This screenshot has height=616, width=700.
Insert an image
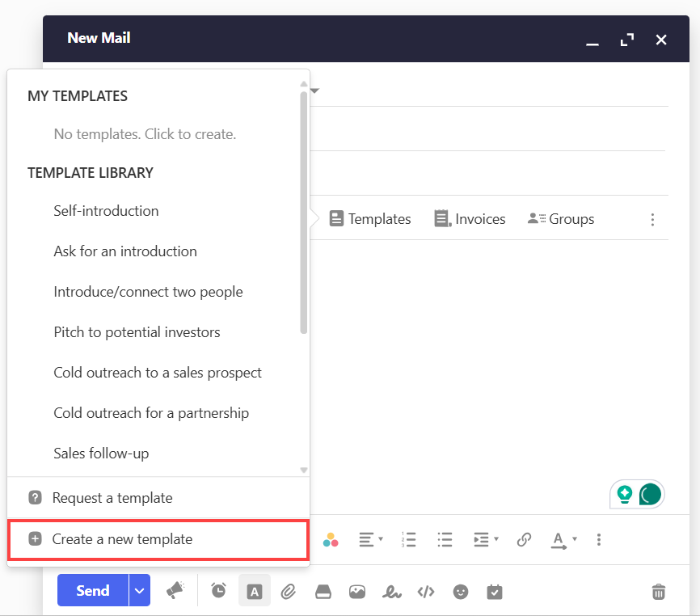(357, 592)
